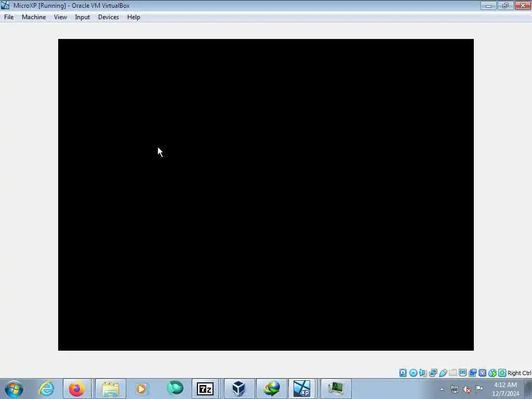Open the network tray icon
Viewport: 532px width, 399px height.
point(455,389)
